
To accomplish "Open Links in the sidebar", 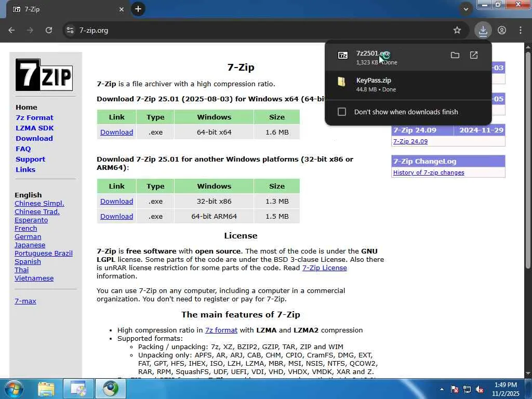I will pyautogui.click(x=25, y=170).
